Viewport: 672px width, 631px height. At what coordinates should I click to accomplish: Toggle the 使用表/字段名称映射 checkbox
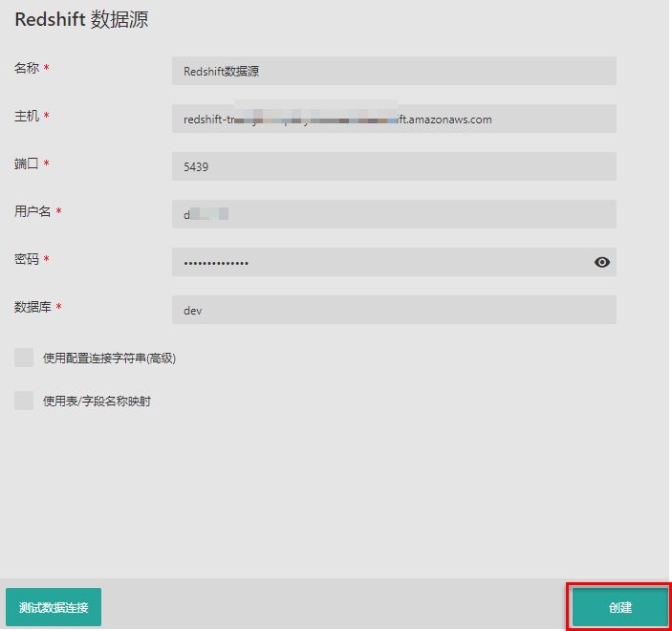click(24, 401)
